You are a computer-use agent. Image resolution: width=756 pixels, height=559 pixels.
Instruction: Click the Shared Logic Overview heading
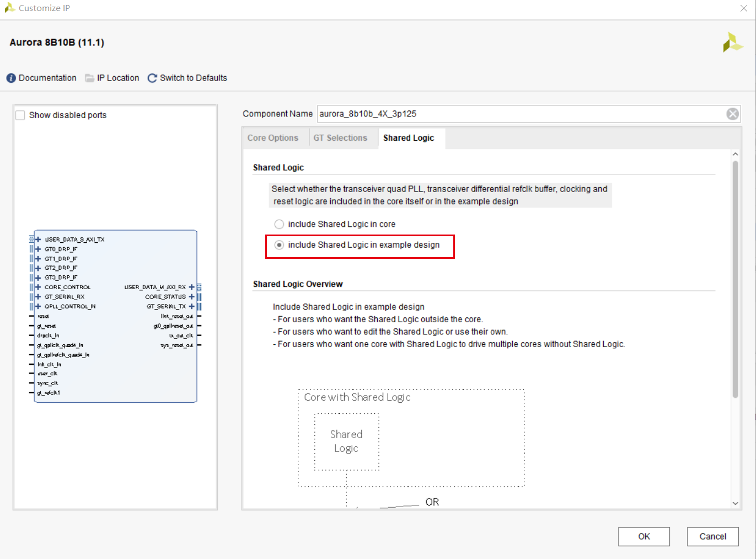coord(298,284)
